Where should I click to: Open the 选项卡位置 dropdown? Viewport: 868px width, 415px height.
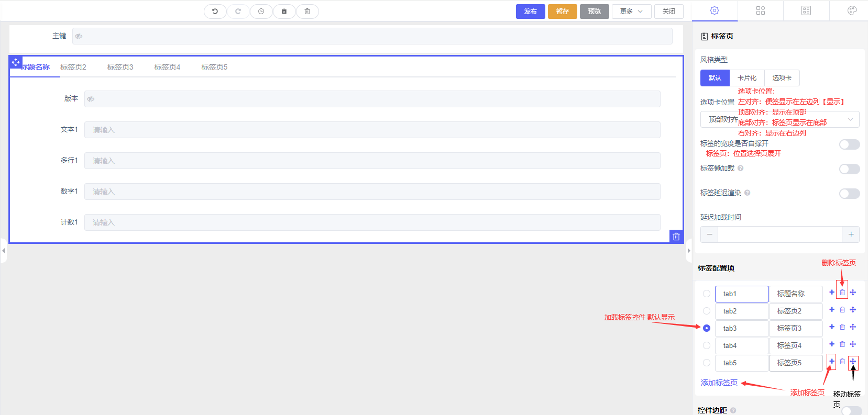779,119
